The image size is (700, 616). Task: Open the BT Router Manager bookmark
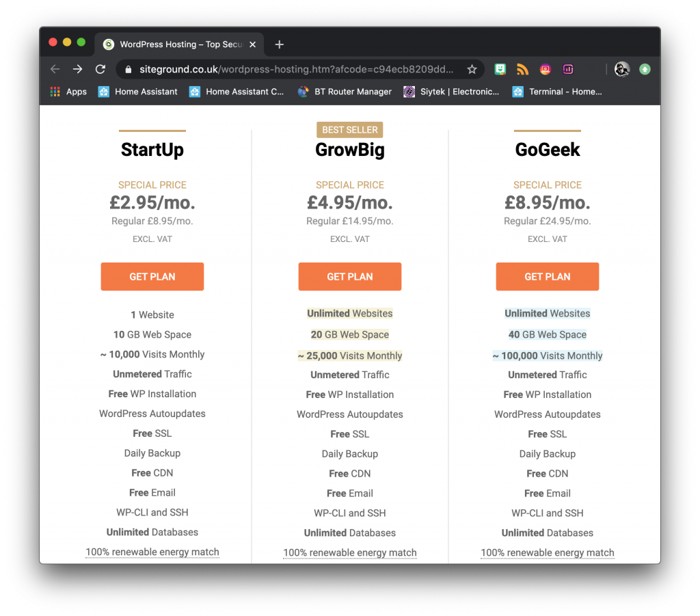coord(345,92)
